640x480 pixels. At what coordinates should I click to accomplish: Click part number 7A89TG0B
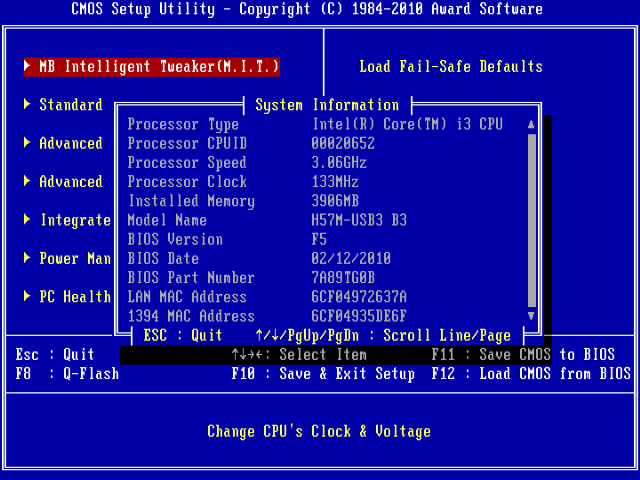(343, 278)
